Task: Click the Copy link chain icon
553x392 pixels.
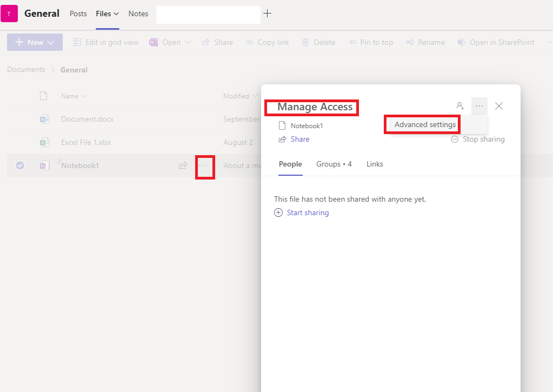Action: (250, 42)
